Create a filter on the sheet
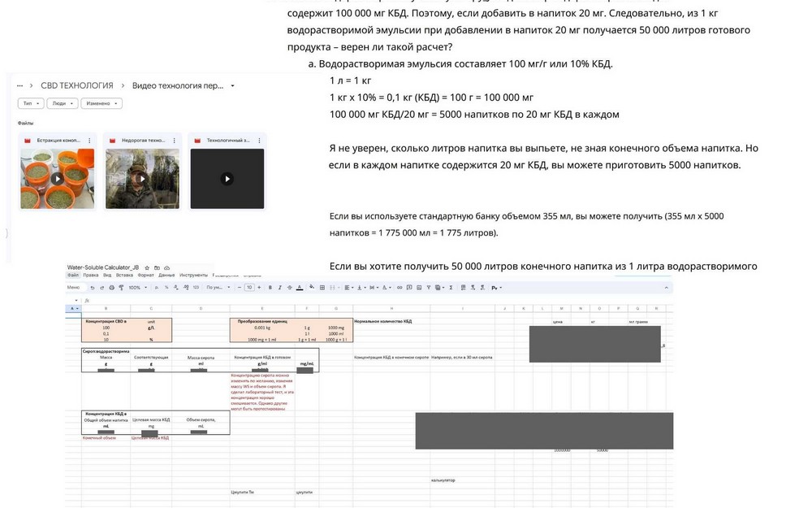812x508 pixels. point(429,288)
